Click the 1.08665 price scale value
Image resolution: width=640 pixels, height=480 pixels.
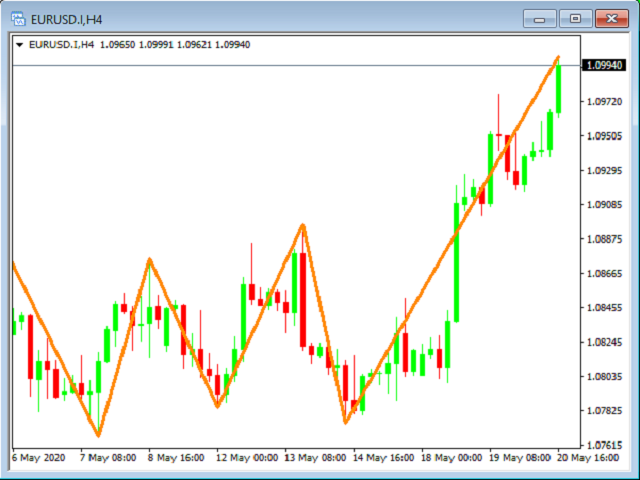604,273
